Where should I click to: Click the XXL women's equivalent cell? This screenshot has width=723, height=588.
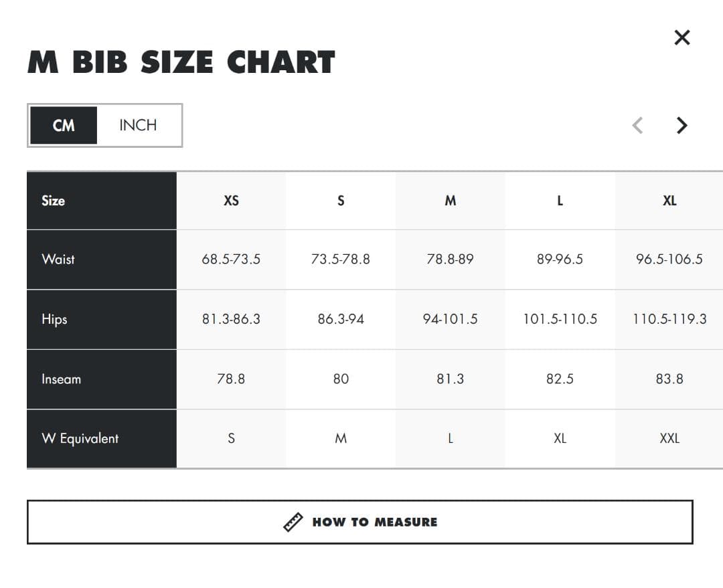click(669, 438)
